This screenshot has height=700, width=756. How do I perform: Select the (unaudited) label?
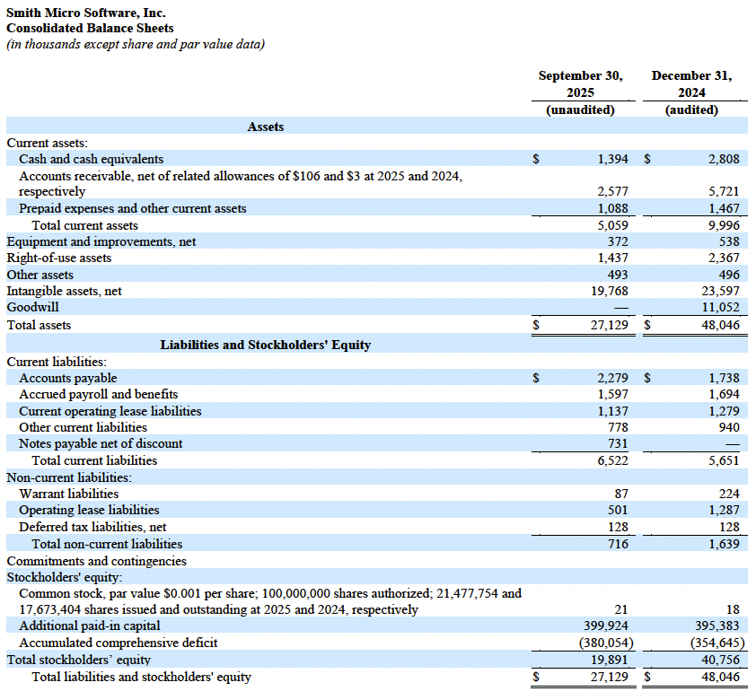[581, 109]
